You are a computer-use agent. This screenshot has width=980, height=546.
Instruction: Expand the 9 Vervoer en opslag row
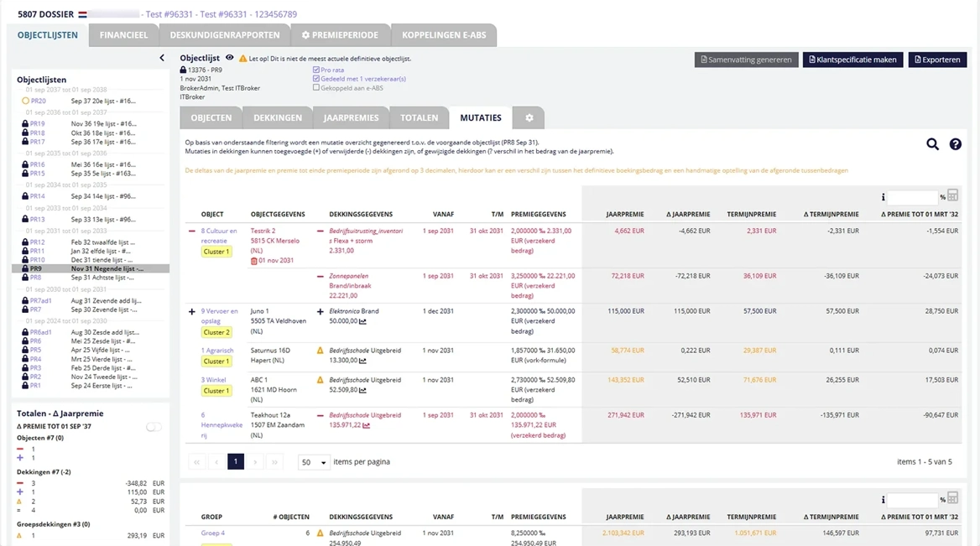click(x=191, y=310)
